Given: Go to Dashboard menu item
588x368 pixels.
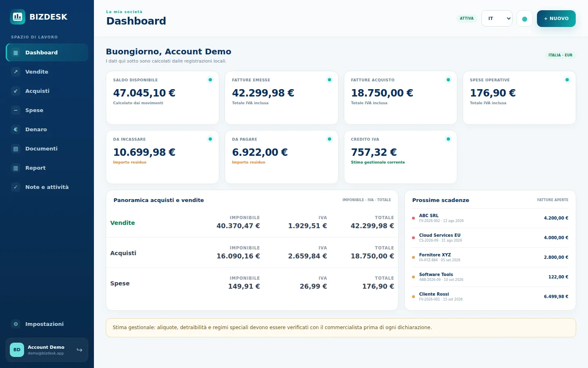Looking at the screenshot, I should (x=47, y=52).
